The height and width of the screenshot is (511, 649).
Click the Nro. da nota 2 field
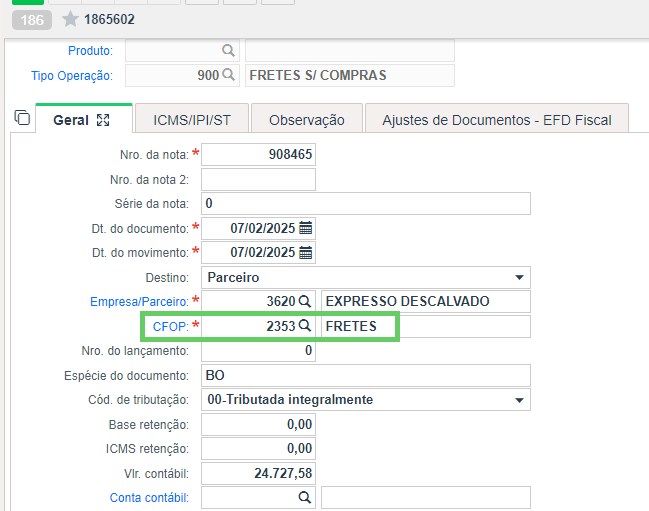pyautogui.click(x=258, y=179)
